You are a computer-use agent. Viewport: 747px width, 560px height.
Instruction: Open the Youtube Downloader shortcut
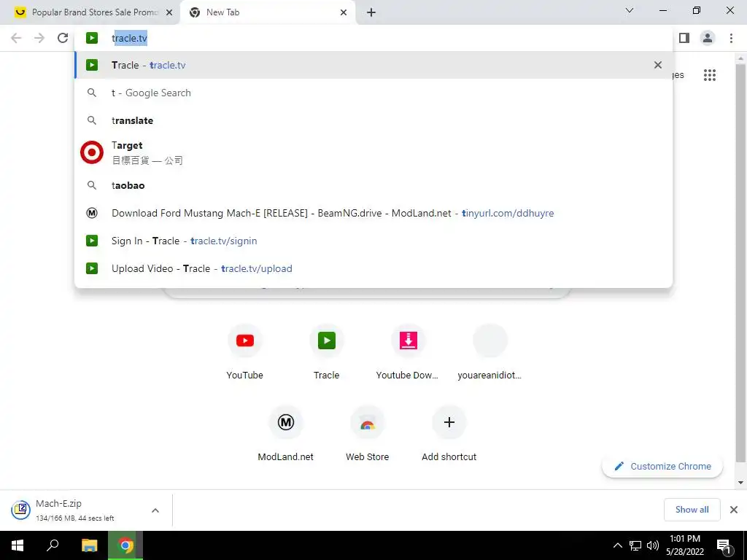(x=408, y=352)
